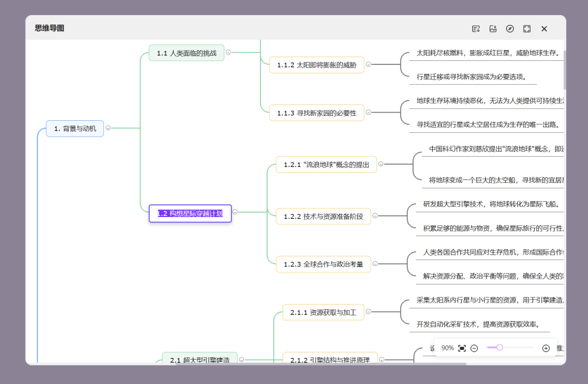Collapse 1.1.2 太阳即将膨胀的威胁 children
Screen dimensions: 588x384
point(369,65)
